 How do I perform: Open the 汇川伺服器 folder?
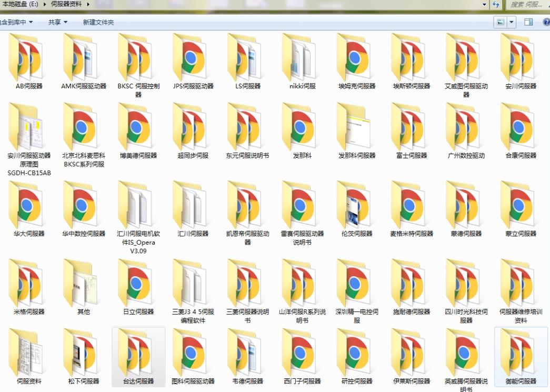click(193, 205)
